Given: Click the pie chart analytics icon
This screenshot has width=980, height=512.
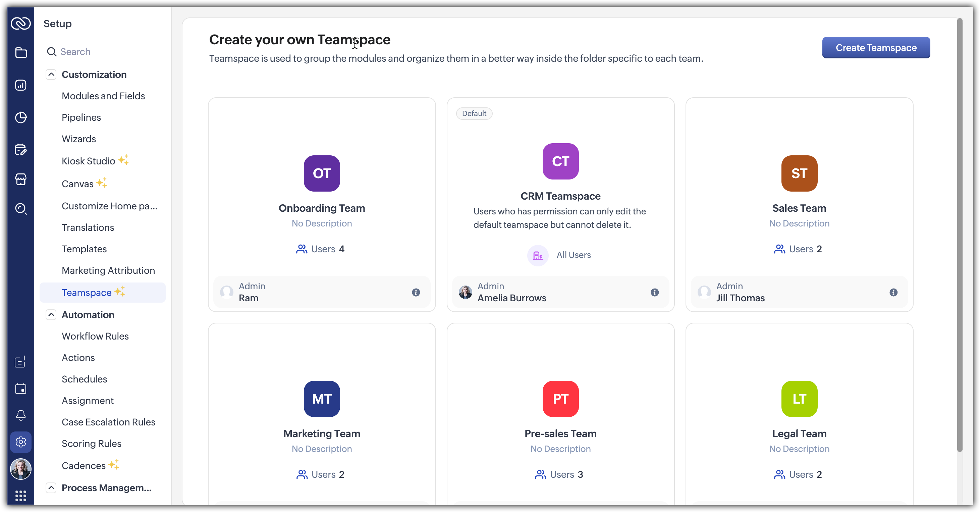Looking at the screenshot, I should point(21,118).
